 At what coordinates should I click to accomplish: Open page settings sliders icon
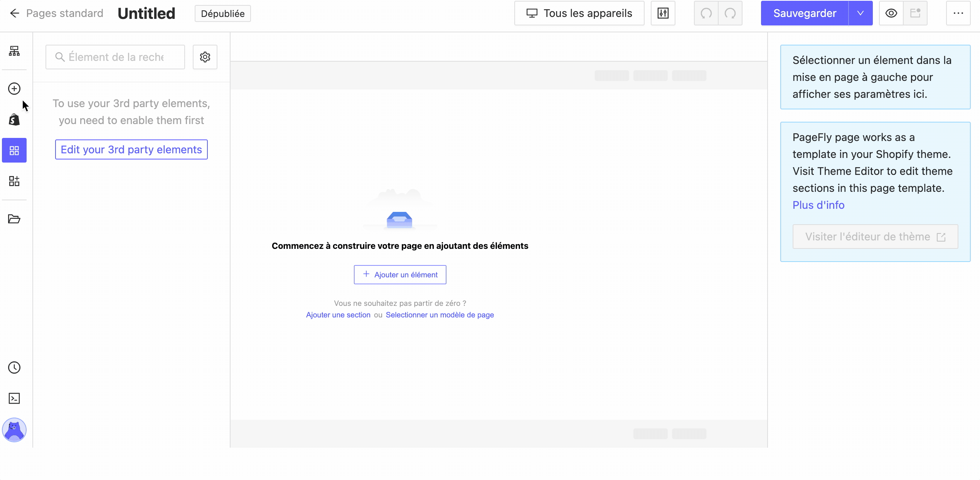click(x=663, y=13)
